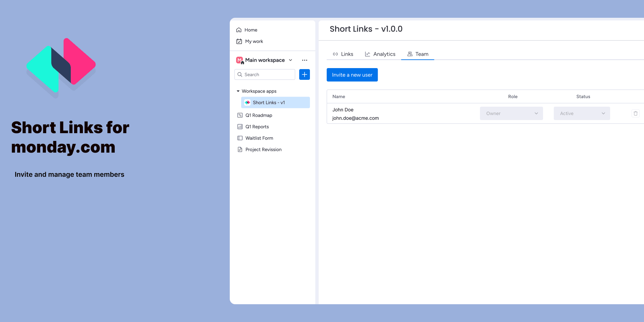Open Q1 Reports in the sidebar
This screenshot has width=644, height=322.
(x=253, y=127)
